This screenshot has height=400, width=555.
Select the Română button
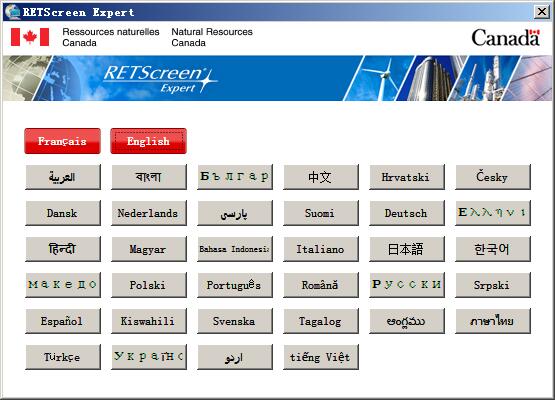click(321, 285)
